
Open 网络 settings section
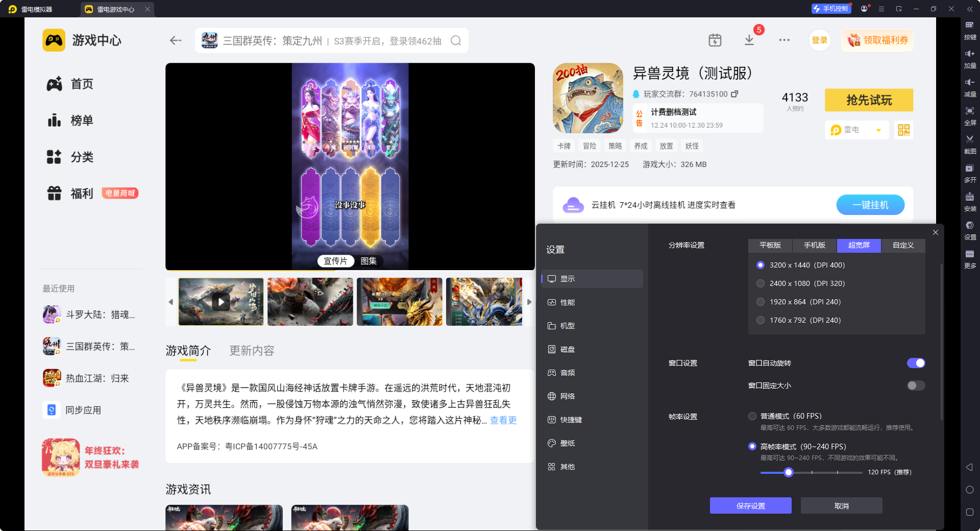[592, 396]
